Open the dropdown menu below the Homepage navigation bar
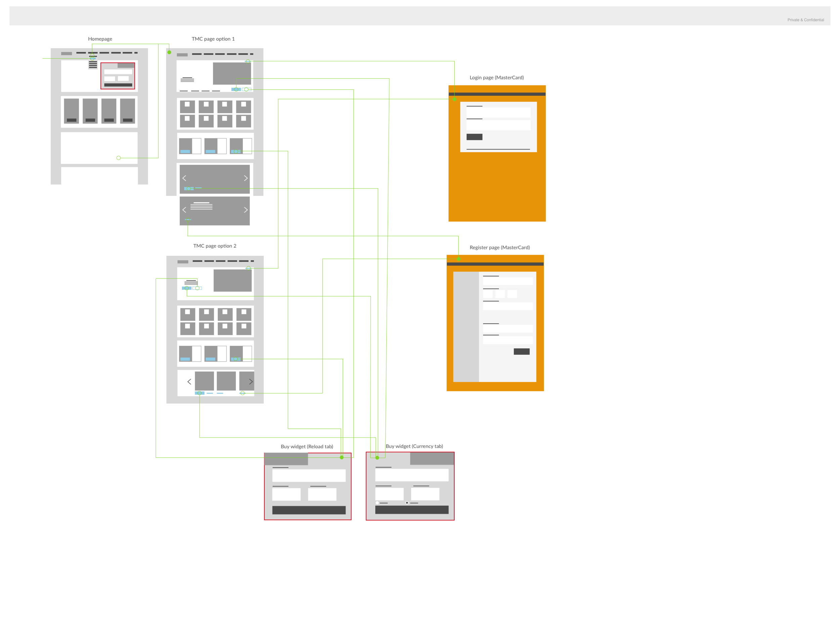 (92, 65)
